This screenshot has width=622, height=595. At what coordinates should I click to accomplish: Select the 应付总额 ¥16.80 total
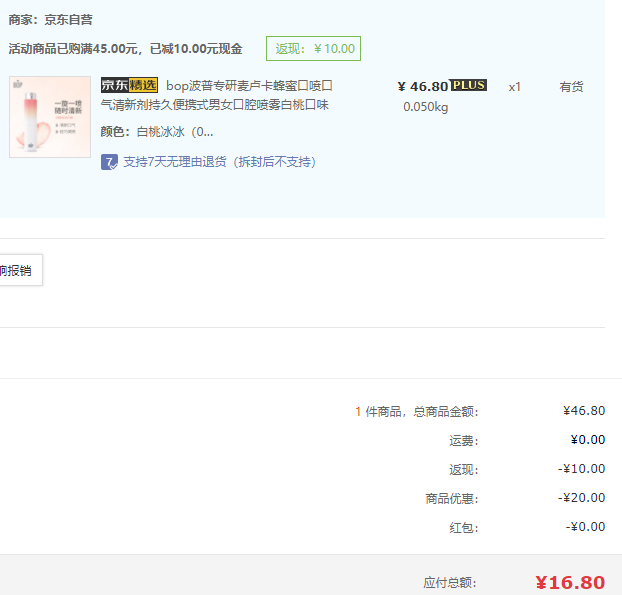(570, 583)
